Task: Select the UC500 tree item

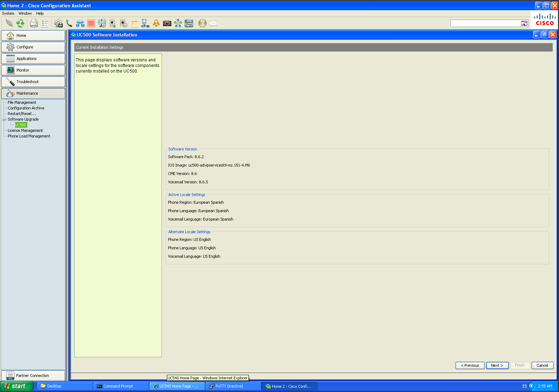Action: 21,125
